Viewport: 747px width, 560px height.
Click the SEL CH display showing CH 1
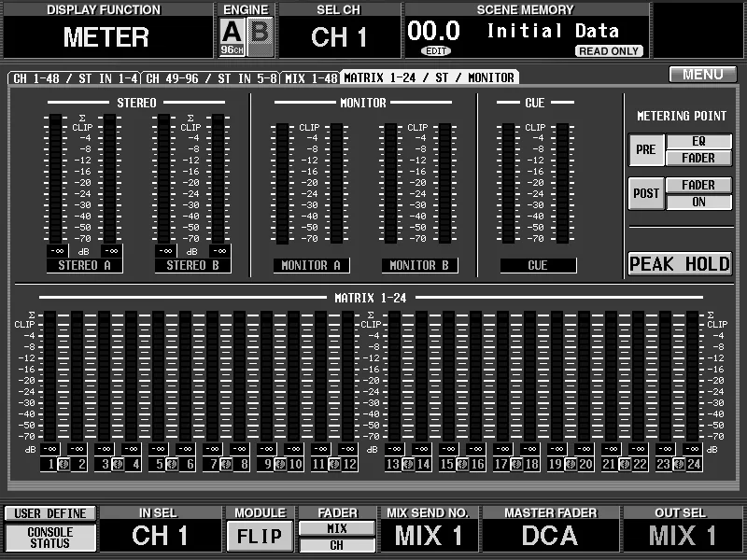click(339, 37)
